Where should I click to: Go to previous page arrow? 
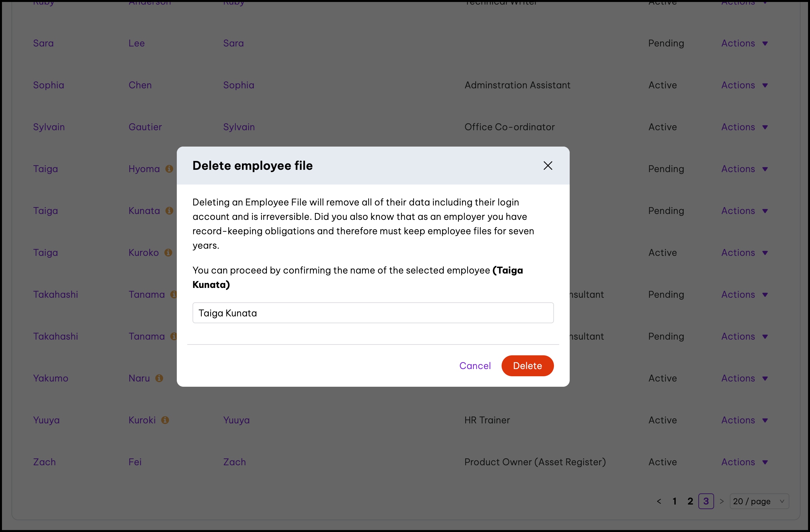(x=659, y=501)
